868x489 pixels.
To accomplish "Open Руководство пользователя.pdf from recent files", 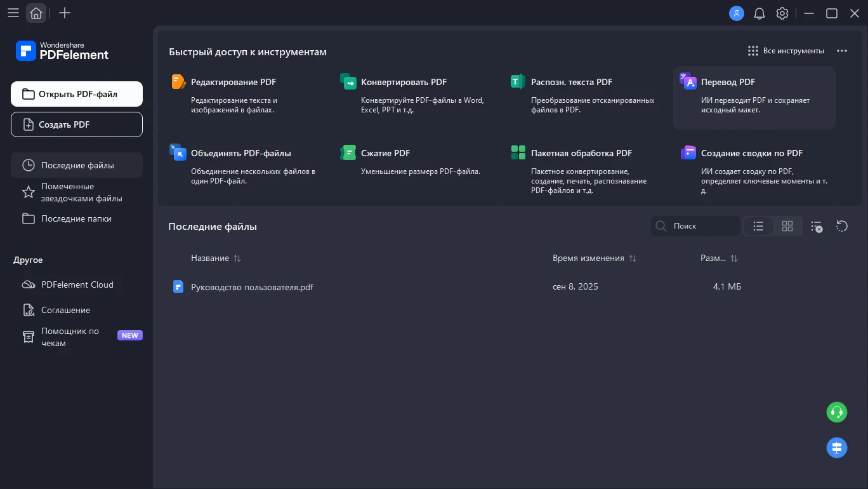I will point(252,287).
